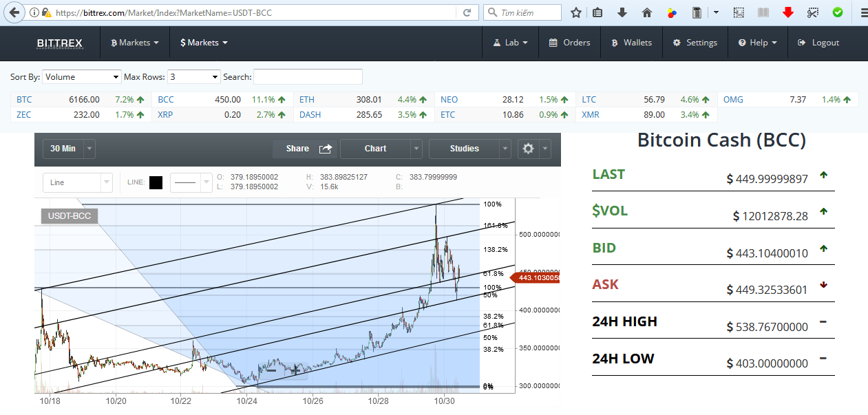Open the line style selector
Viewport: 868px width, 415px height.
[192, 182]
